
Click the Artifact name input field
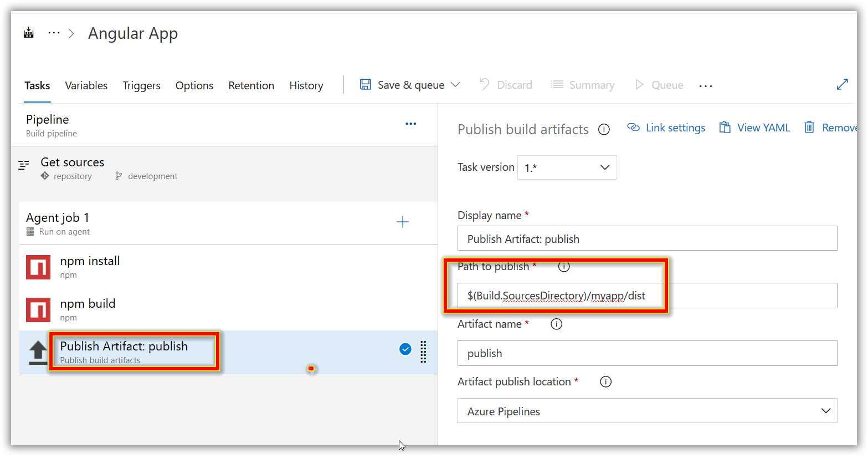tap(647, 353)
